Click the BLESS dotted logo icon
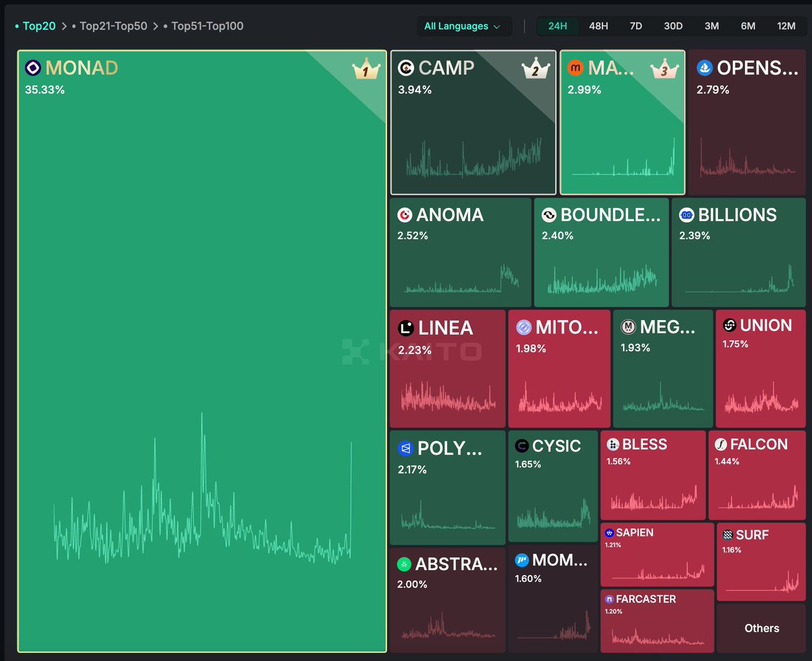Screen dimensions: 812x661 pyautogui.click(x=613, y=445)
